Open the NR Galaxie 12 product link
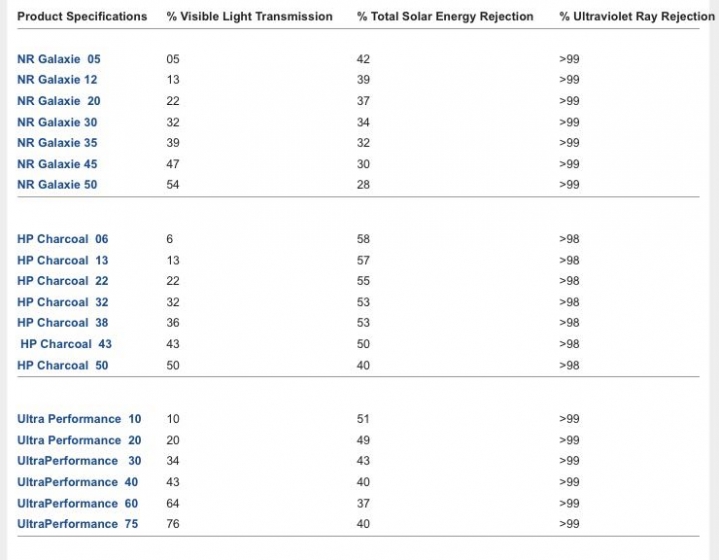 (57, 80)
